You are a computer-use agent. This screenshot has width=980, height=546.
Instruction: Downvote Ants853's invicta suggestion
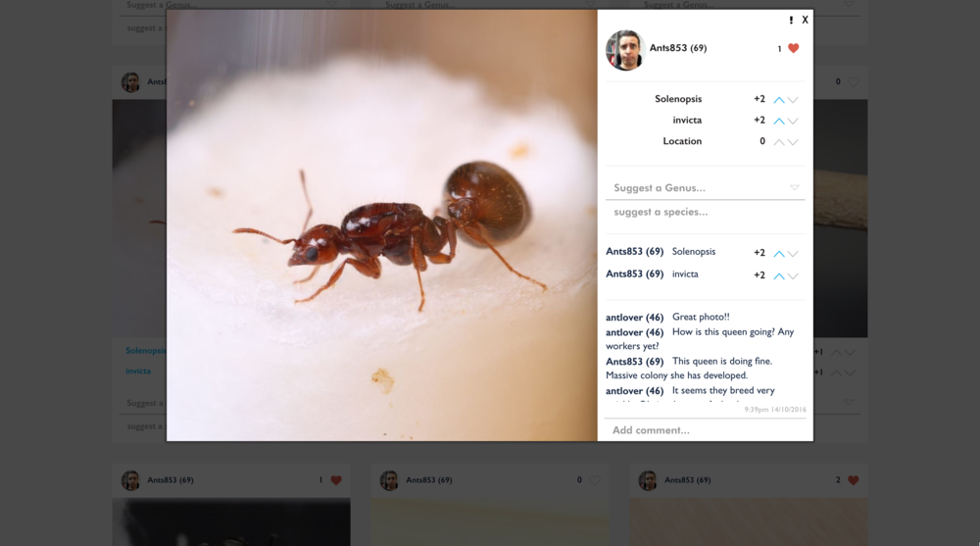[x=793, y=276]
